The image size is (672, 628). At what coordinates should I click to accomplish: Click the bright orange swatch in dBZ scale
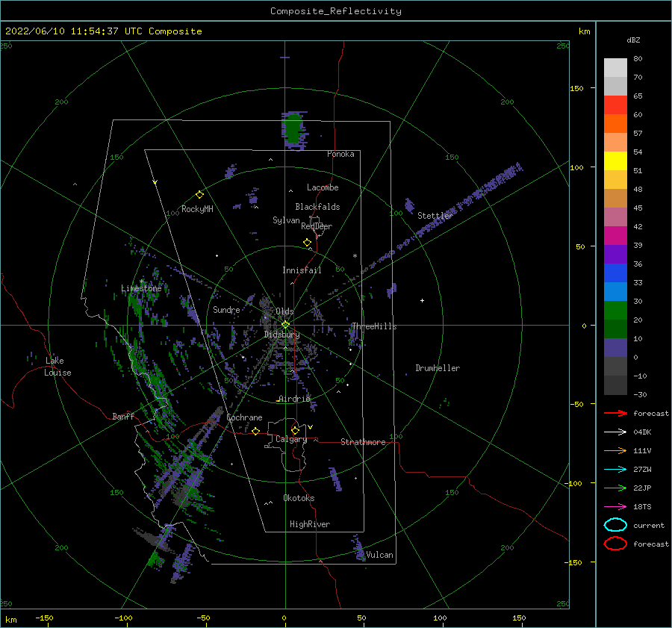[615, 124]
